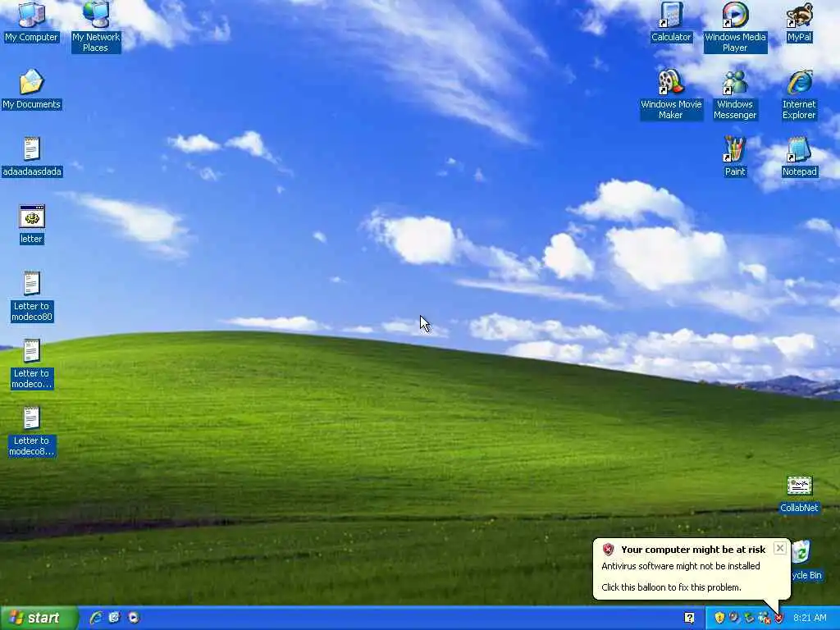Click the red shield Security Center tray icon
This screenshot has height=630, width=840.
[779, 619]
